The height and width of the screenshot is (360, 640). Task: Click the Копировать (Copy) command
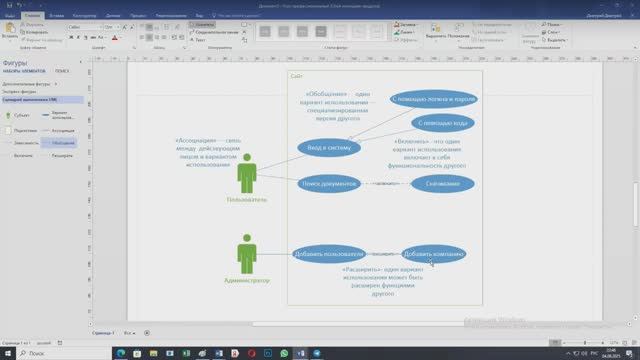click(x=34, y=32)
